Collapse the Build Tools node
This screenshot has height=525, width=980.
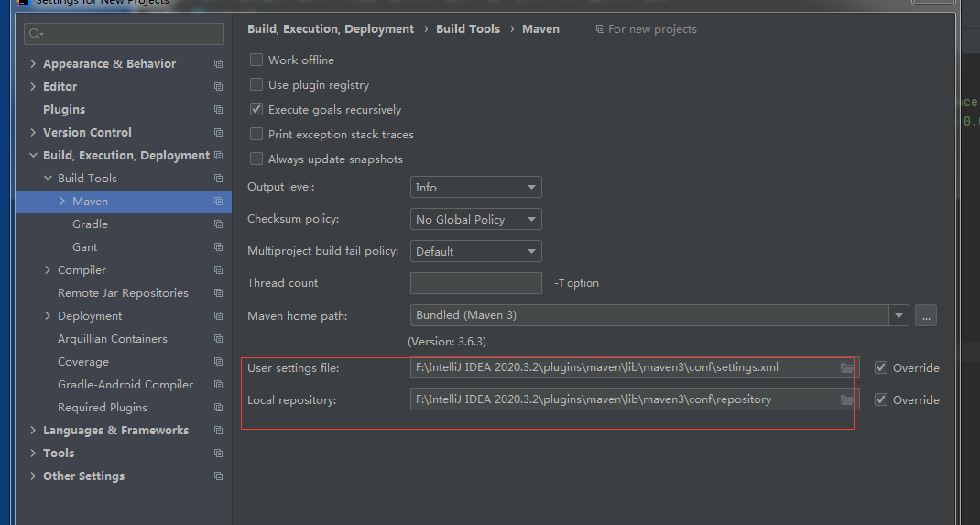tap(49, 178)
